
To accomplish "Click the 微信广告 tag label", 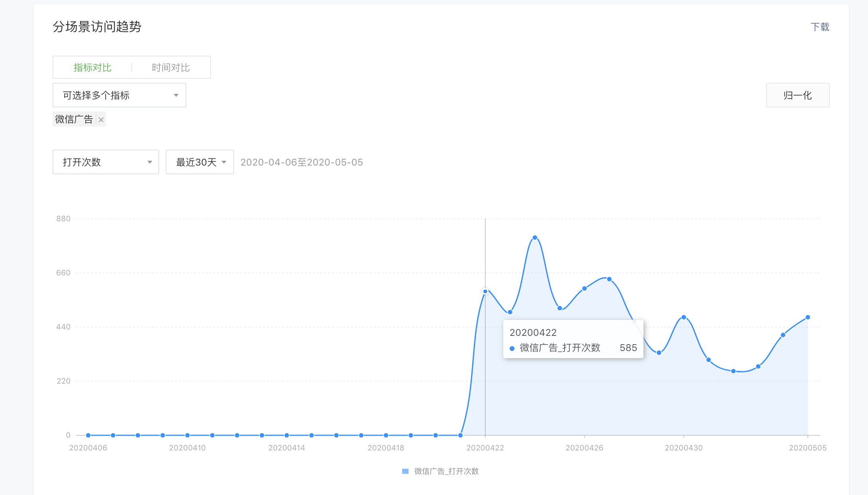I will (74, 119).
